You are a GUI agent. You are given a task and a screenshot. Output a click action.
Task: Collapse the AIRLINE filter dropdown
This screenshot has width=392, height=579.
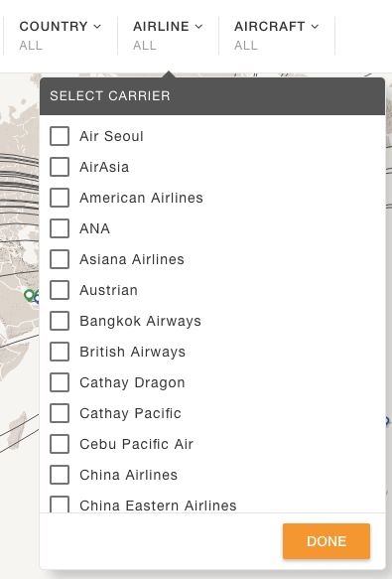(168, 35)
